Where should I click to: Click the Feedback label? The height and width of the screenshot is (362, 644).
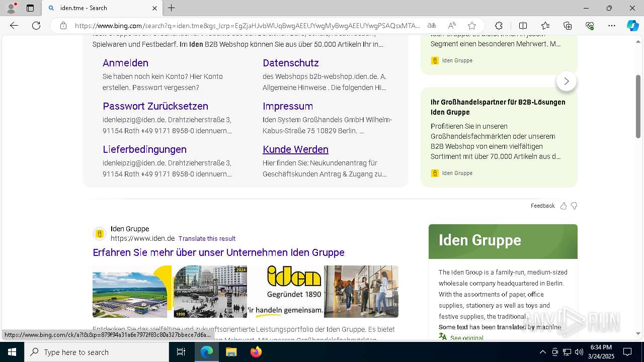[x=542, y=206]
